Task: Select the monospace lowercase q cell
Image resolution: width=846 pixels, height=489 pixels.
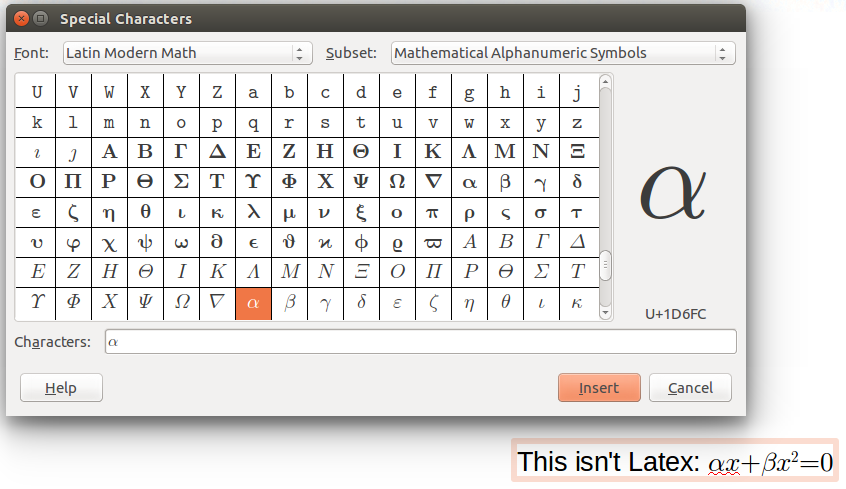Action: pos(253,123)
